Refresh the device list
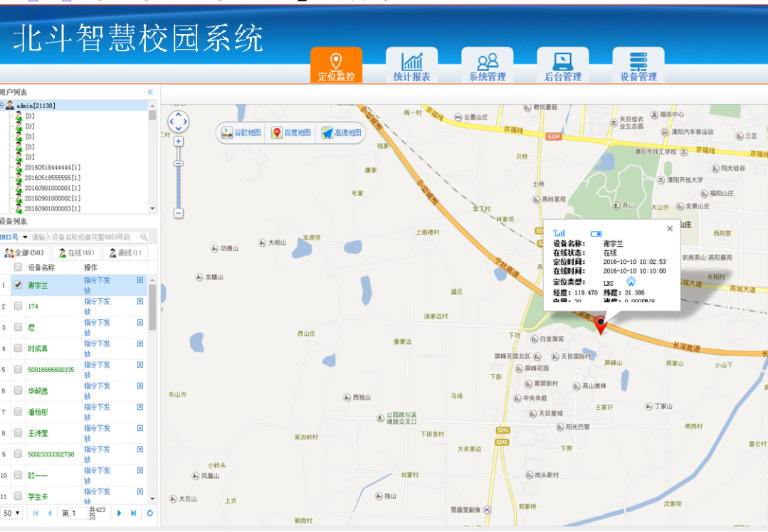 pos(150,513)
